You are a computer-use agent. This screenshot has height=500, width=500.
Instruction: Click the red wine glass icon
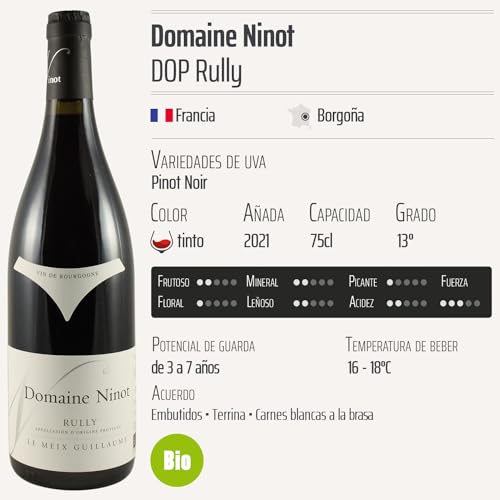tap(162, 241)
